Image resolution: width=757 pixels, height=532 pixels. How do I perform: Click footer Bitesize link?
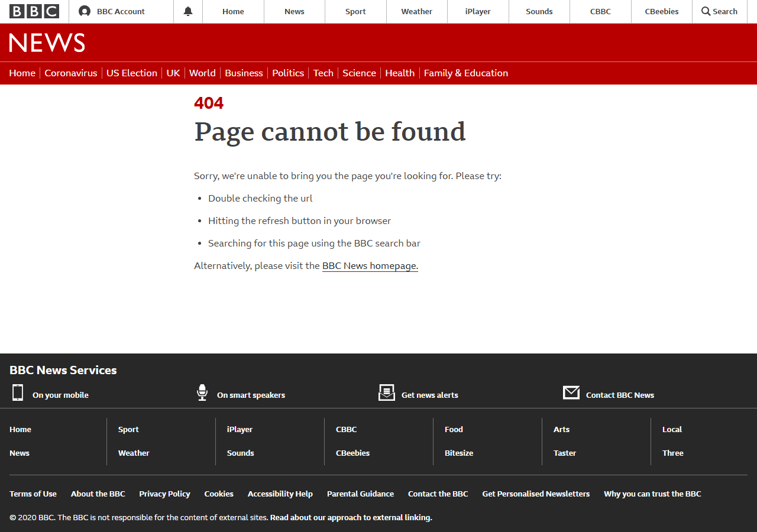coord(459,453)
